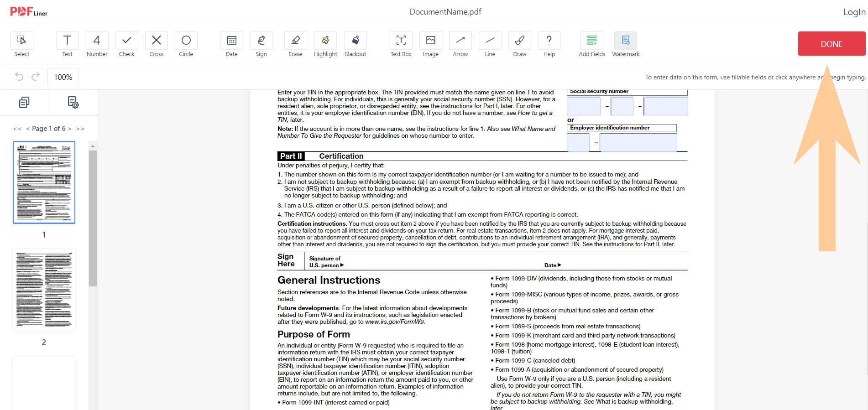Screen dimensions: 868x410
Task: Insert an Image
Action: (x=430, y=45)
